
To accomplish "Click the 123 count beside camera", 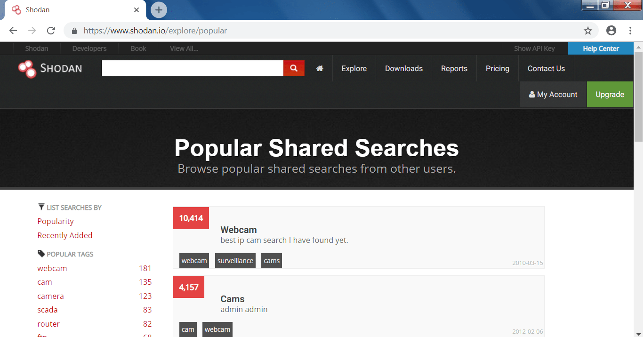I will click(145, 296).
